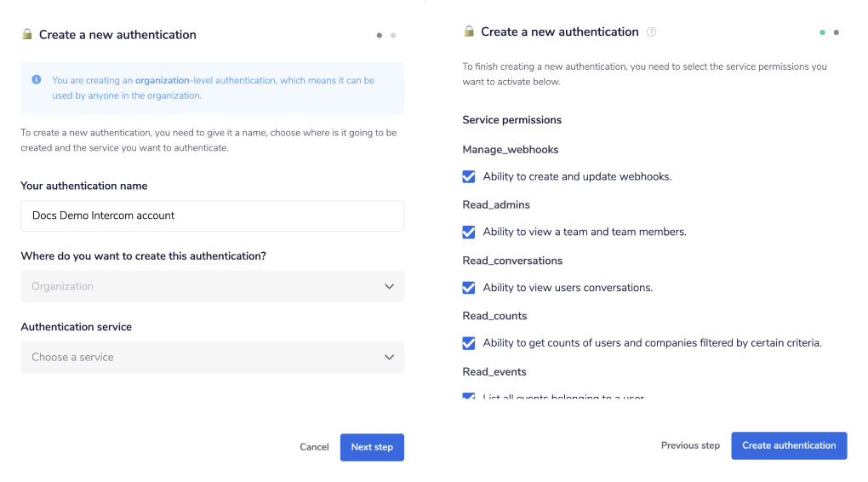
Task: Click the green step dot in the right dialog
Action: (823, 32)
